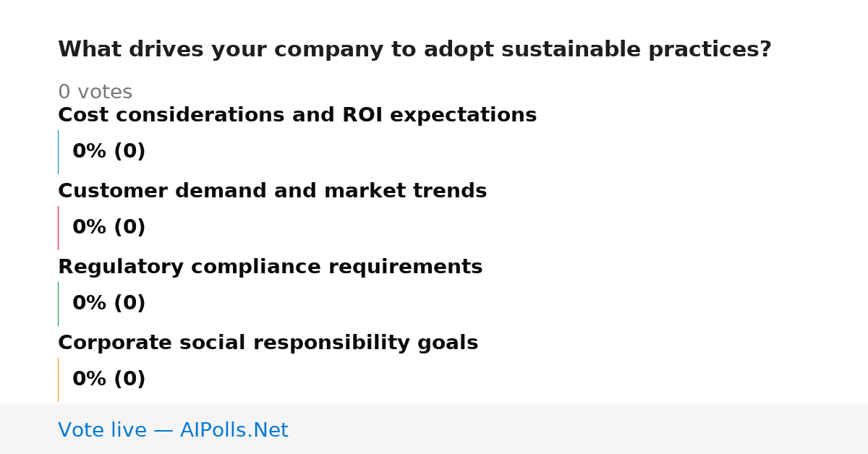Click the 0% (0) result under Corporate social responsibility
The height and width of the screenshot is (454, 868).
(109, 380)
